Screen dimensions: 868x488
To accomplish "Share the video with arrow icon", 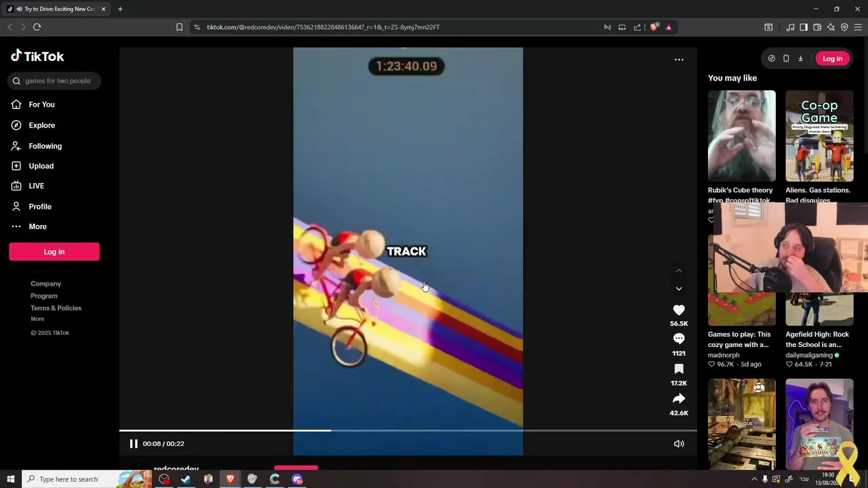I will point(679,399).
